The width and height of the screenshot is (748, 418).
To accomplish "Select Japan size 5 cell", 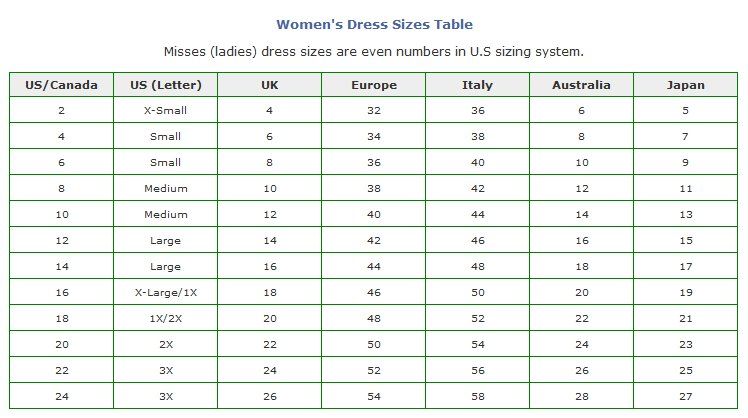I will click(x=686, y=110).
